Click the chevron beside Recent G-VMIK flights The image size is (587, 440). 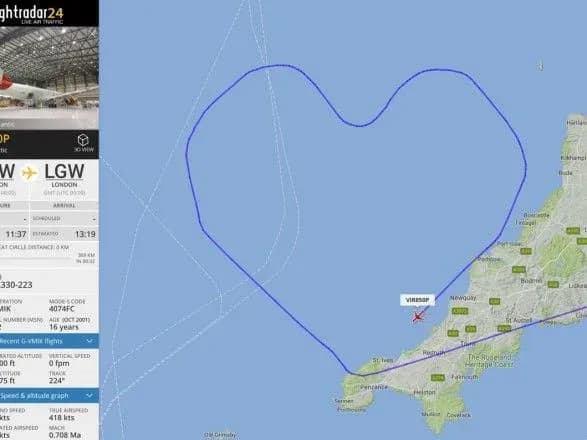89,341
